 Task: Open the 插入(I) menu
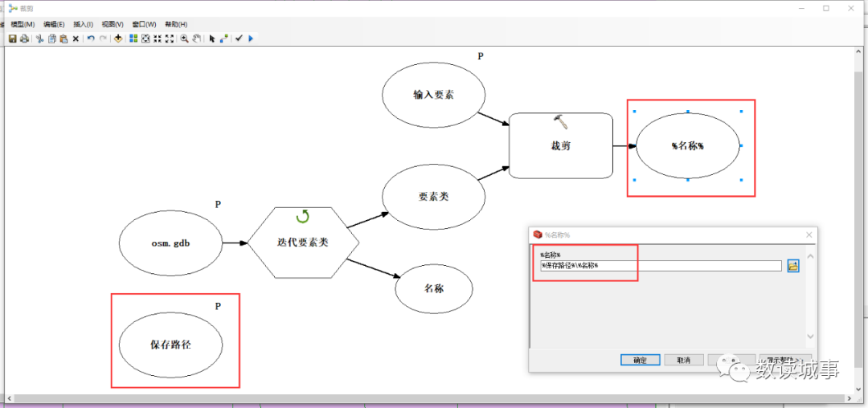pos(84,24)
